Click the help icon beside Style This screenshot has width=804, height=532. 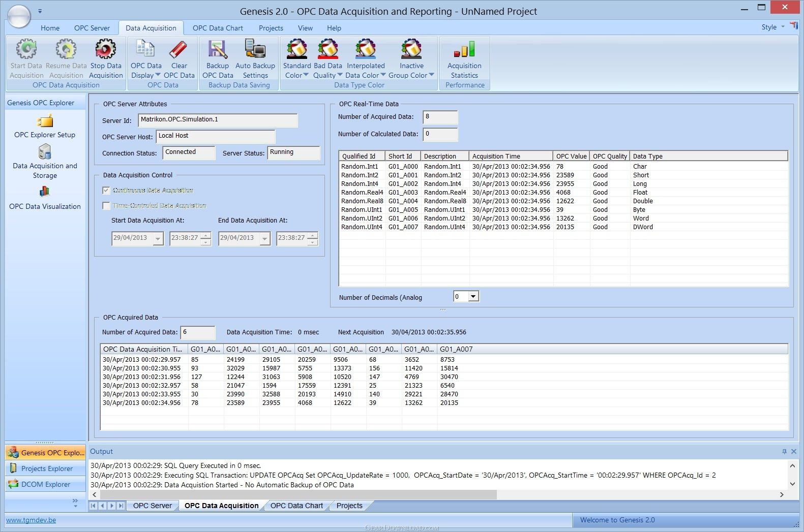point(794,26)
